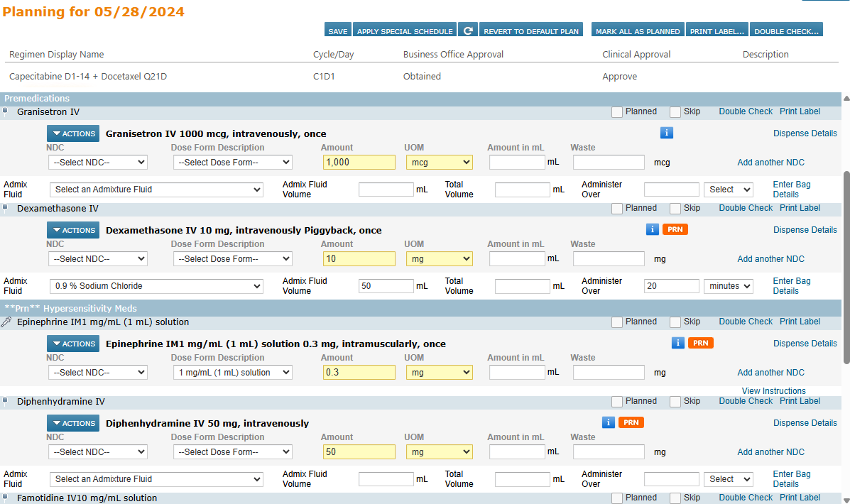
Task: Click SAVE on the planning toolbar
Action: 337,31
